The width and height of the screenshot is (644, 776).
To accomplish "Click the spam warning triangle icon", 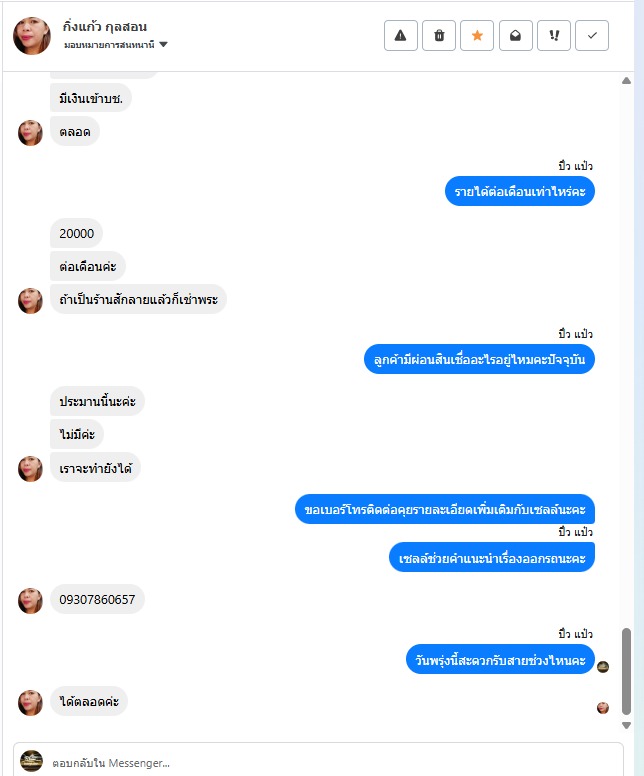I will pos(400,36).
